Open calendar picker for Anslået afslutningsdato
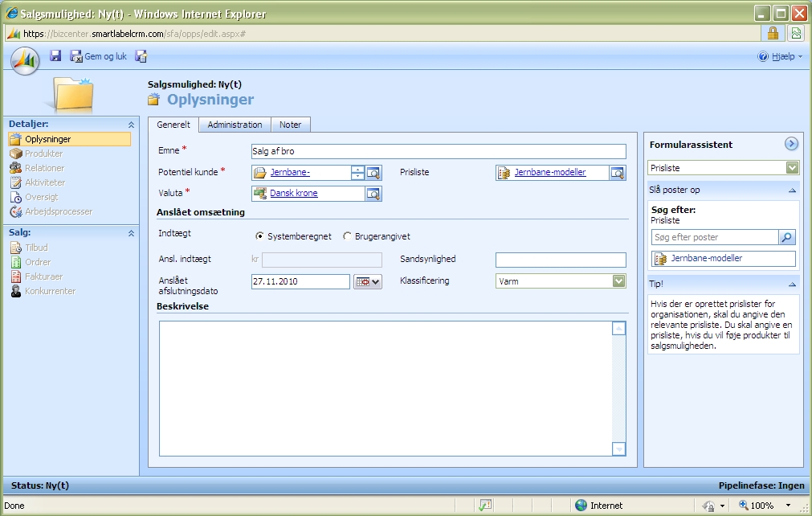The height and width of the screenshot is (516, 812). click(367, 282)
